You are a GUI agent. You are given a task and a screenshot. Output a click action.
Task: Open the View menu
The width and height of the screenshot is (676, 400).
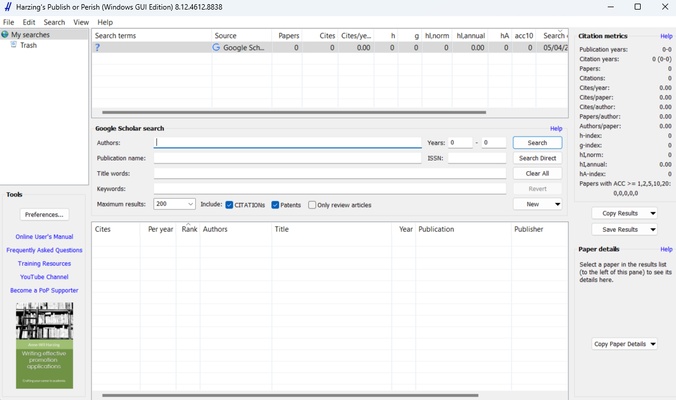click(81, 22)
